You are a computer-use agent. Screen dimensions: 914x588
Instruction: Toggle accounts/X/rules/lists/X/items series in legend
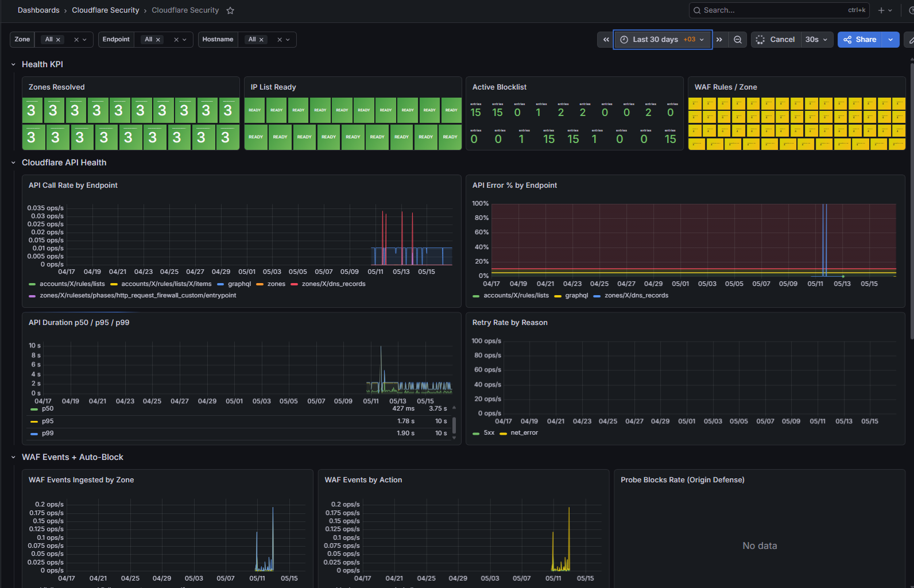[166, 284]
